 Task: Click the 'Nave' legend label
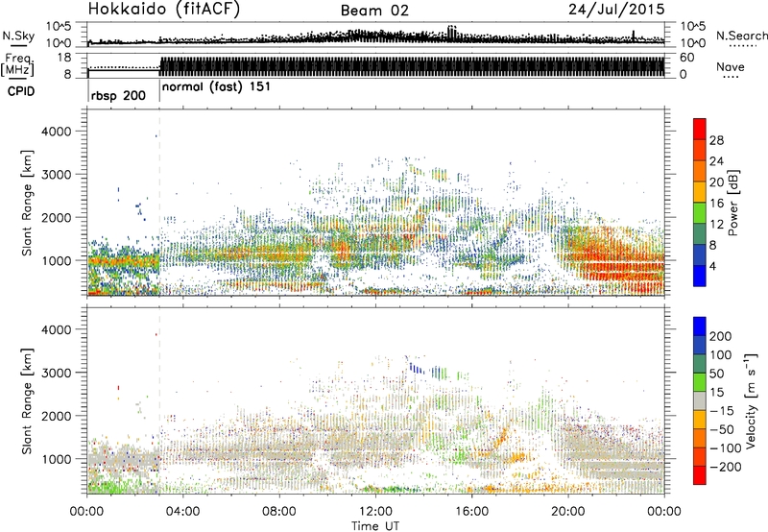pyautogui.click(x=731, y=66)
